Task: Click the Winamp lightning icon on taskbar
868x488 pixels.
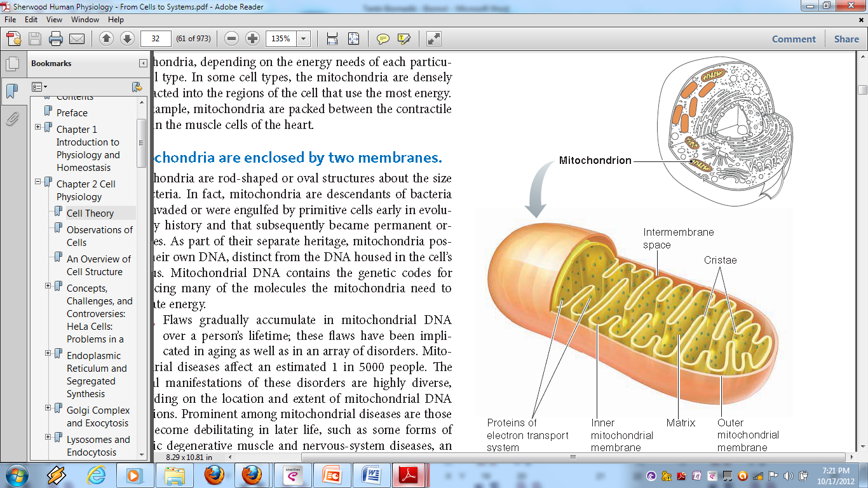Action: 57,475
